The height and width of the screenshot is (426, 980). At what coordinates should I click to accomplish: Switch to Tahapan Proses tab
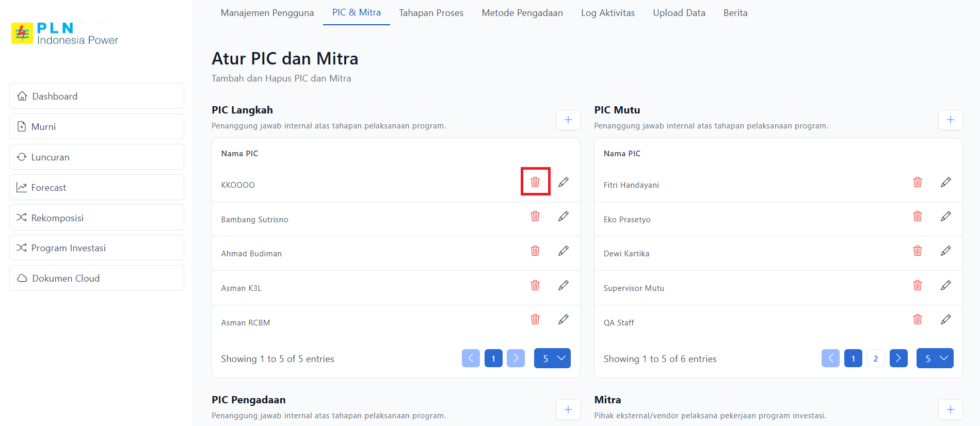431,13
